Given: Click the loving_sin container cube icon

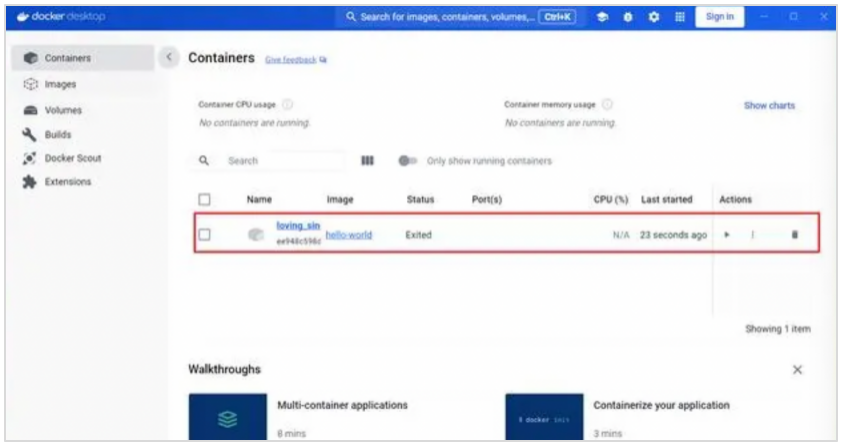Looking at the screenshot, I should tap(256, 235).
